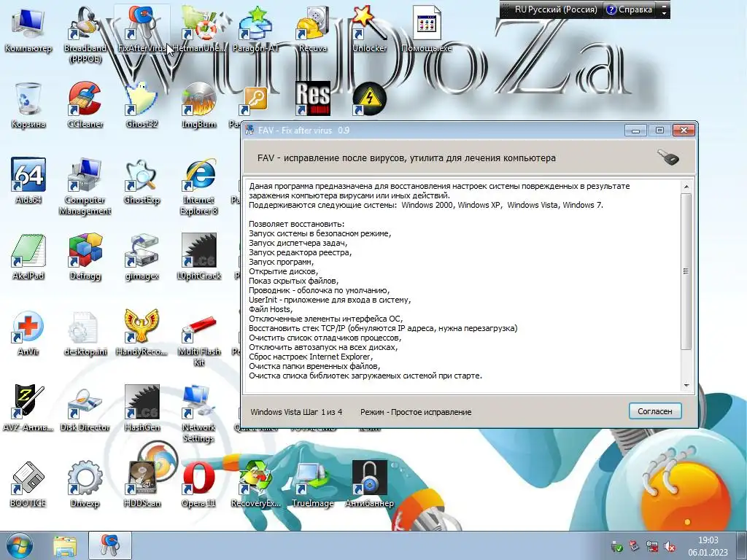Click scroll up arrow in FAV text area
747x560 pixels.
(x=686, y=187)
